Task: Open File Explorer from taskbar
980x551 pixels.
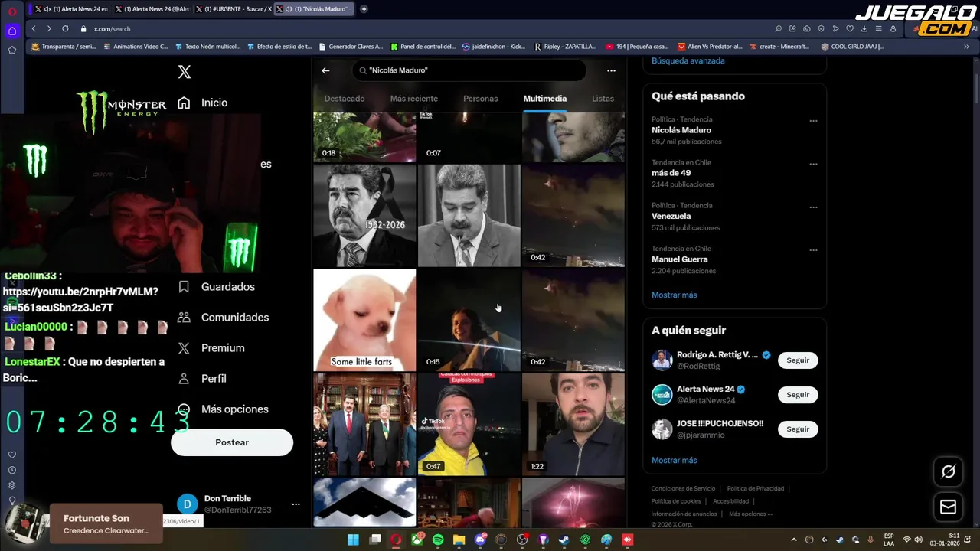Action: coord(459,540)
